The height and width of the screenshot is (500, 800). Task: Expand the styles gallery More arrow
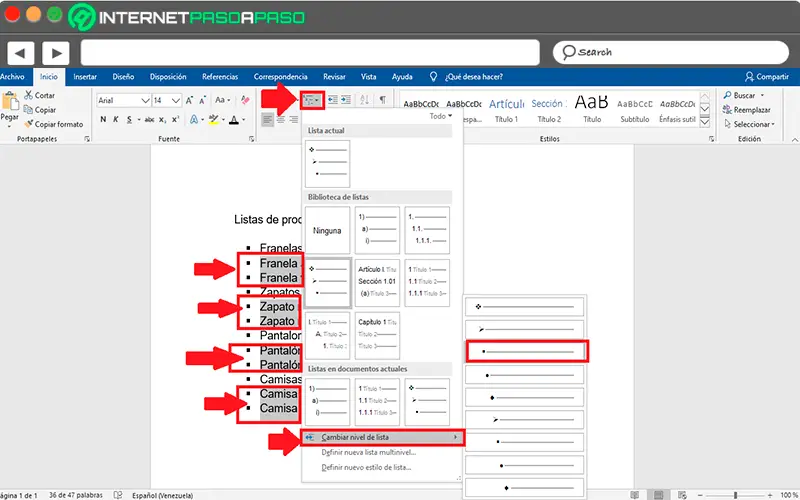[705, 122]
